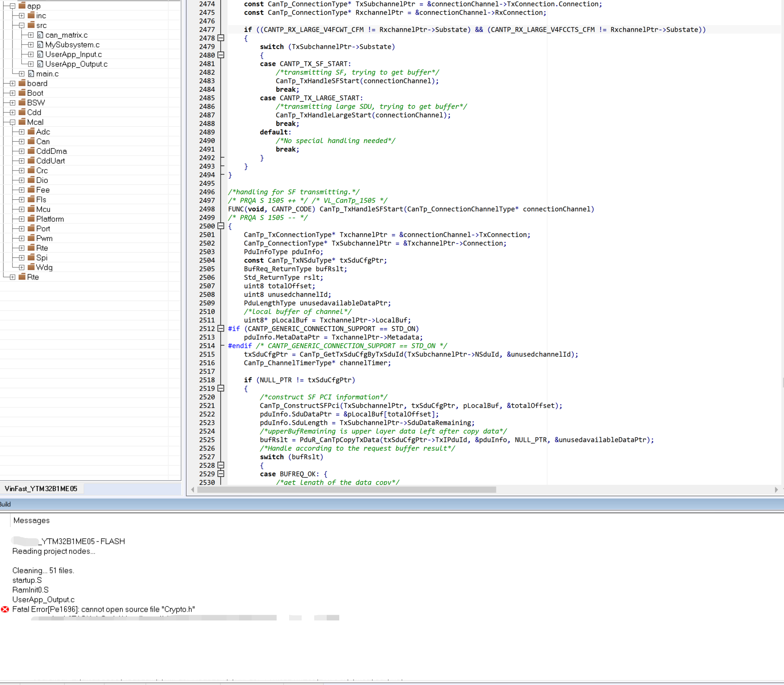This screenshot has width=784, height=685.
Task: Click the Mcal folder icon
Action: 22,122
